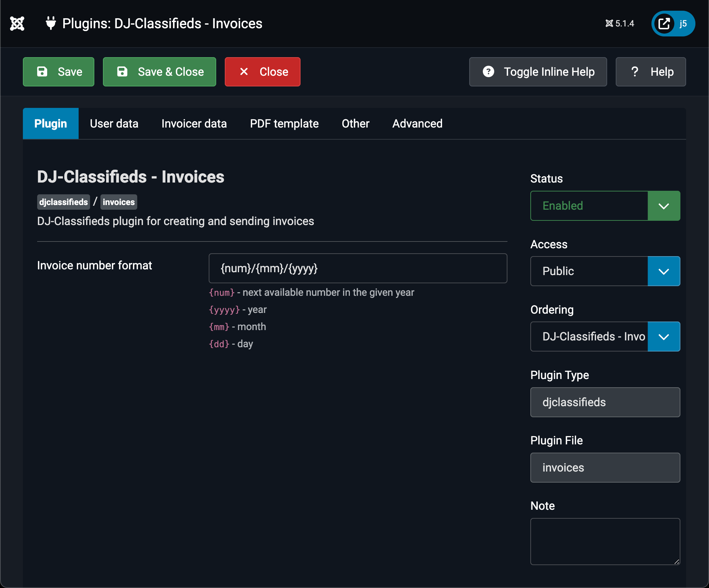Screen dimensions: 709x588
Task: Toggle Inline Help
Action: 538,72
